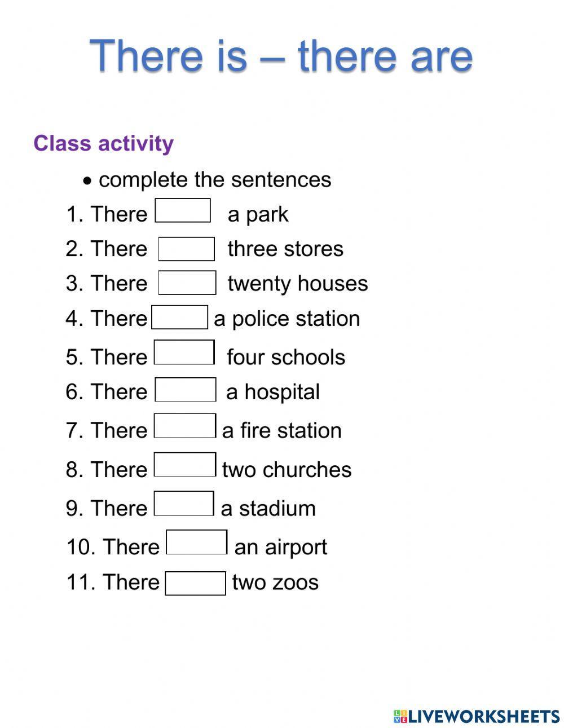Click the blank box before 'a hospital'

click(185, 390)
